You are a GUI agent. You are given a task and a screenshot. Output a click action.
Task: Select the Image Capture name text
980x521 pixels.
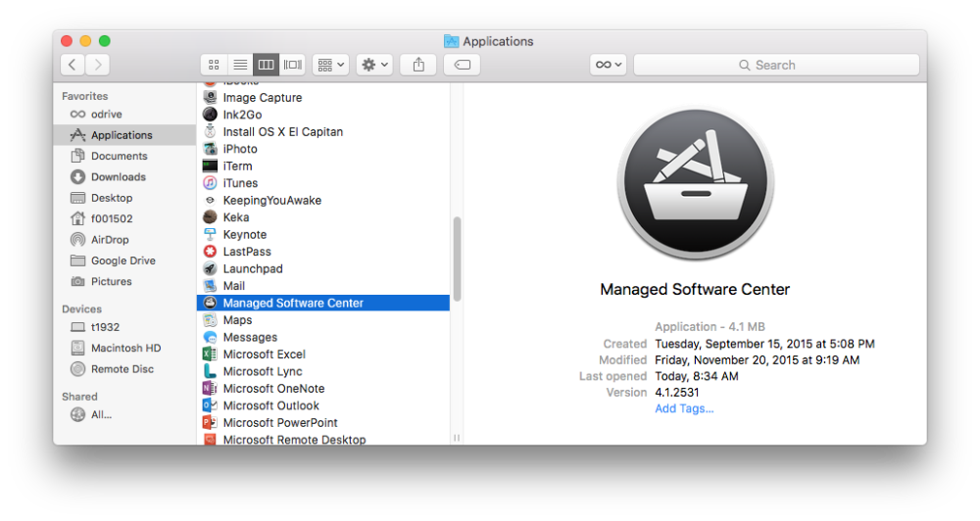click(263, 98)
